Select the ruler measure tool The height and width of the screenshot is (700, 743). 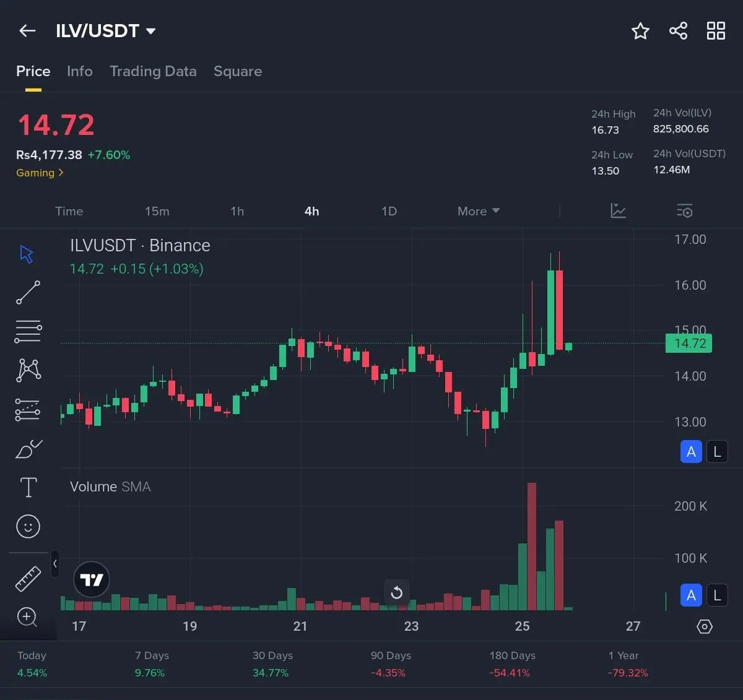coord(28,579)
